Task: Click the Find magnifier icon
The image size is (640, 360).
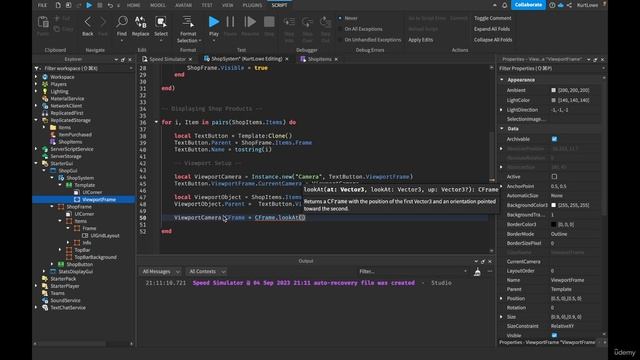Action: click(122, 22)
